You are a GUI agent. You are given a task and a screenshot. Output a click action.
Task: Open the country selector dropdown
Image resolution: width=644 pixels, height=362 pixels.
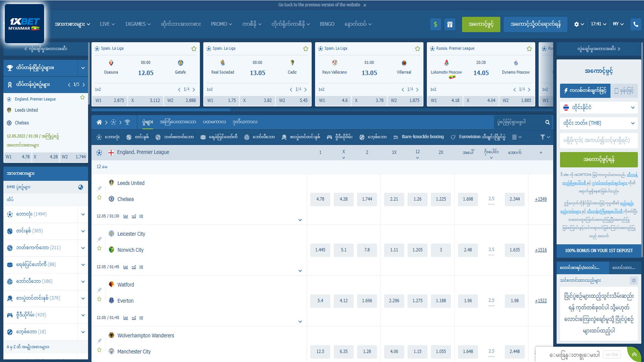(599, 108)
